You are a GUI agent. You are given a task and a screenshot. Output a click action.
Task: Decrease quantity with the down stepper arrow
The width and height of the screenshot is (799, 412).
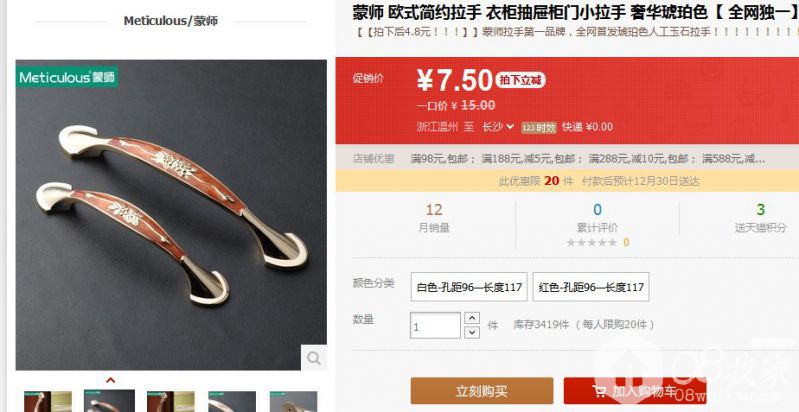pyautogui.click(x=472, y=332)
